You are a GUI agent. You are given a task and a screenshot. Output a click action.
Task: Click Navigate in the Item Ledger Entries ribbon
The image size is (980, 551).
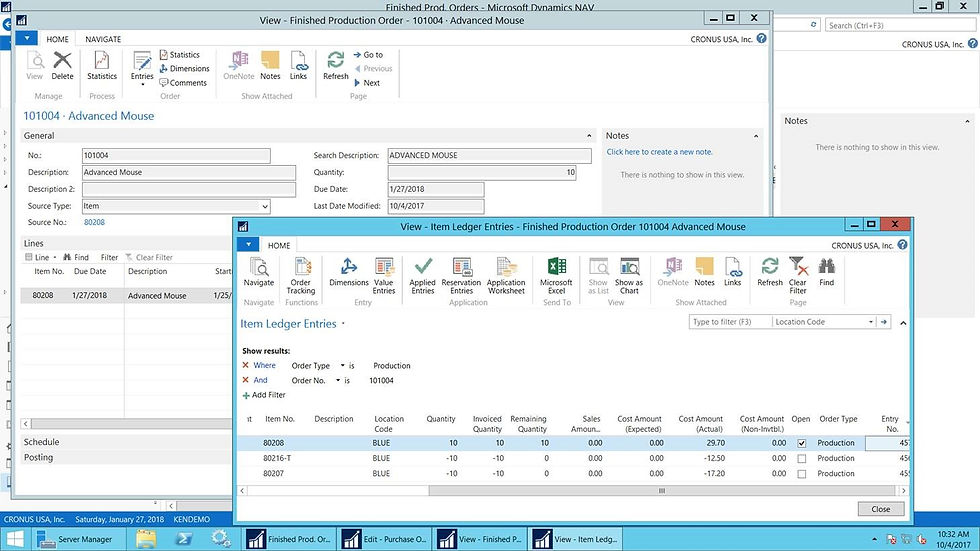pyautogui.click(x=259, y=272)
